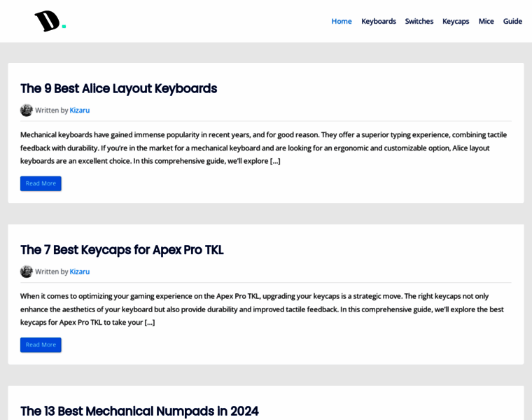The width and height of the screenshot is (532, 420).
Task: Click the teal dot beside the logo
Action: (x=64, y=27)
